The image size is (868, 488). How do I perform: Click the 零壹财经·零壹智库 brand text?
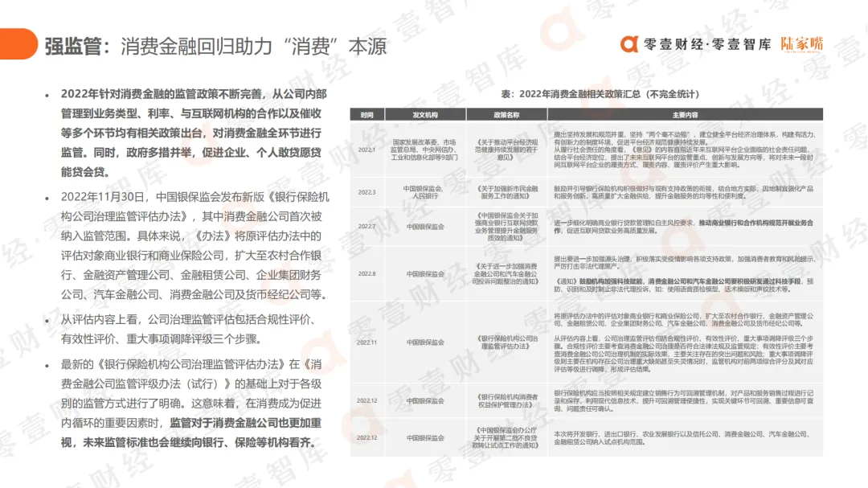pos(707,44)
